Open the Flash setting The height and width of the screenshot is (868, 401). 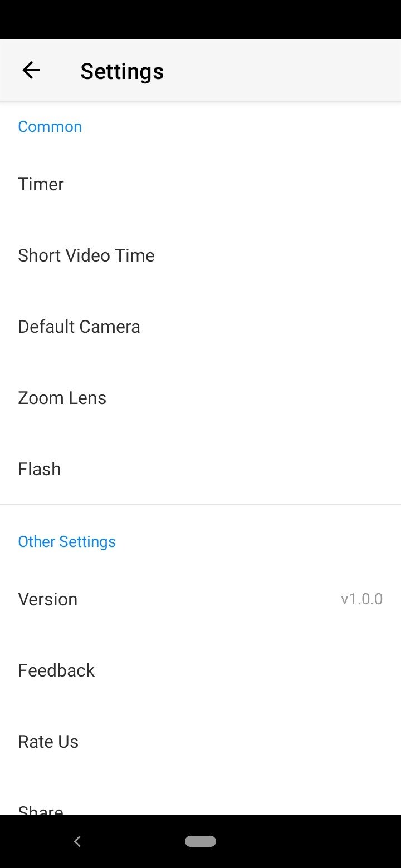click(40, 469)
